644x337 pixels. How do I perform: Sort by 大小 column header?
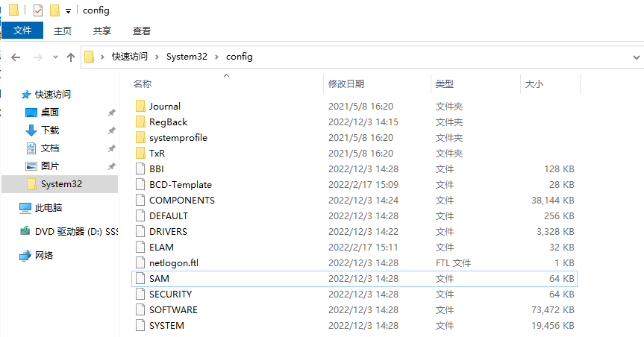coord(534,84)
